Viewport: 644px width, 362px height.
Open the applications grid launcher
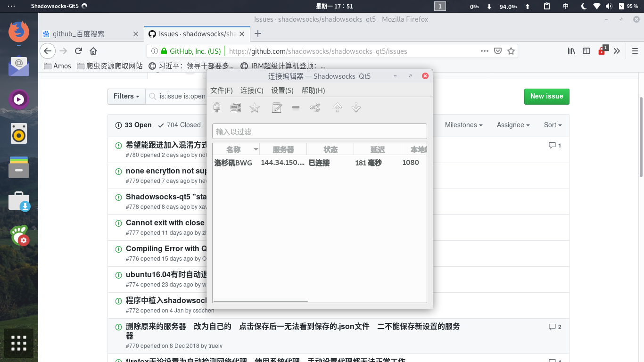pyautogui.click(x=19, y=343)
